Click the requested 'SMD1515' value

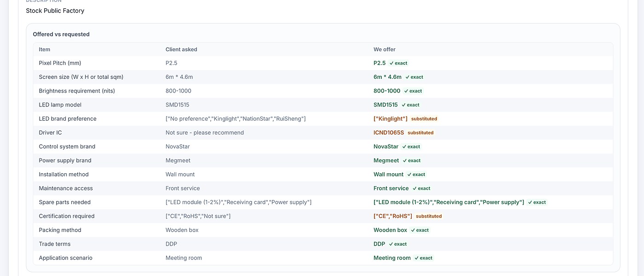178,105
